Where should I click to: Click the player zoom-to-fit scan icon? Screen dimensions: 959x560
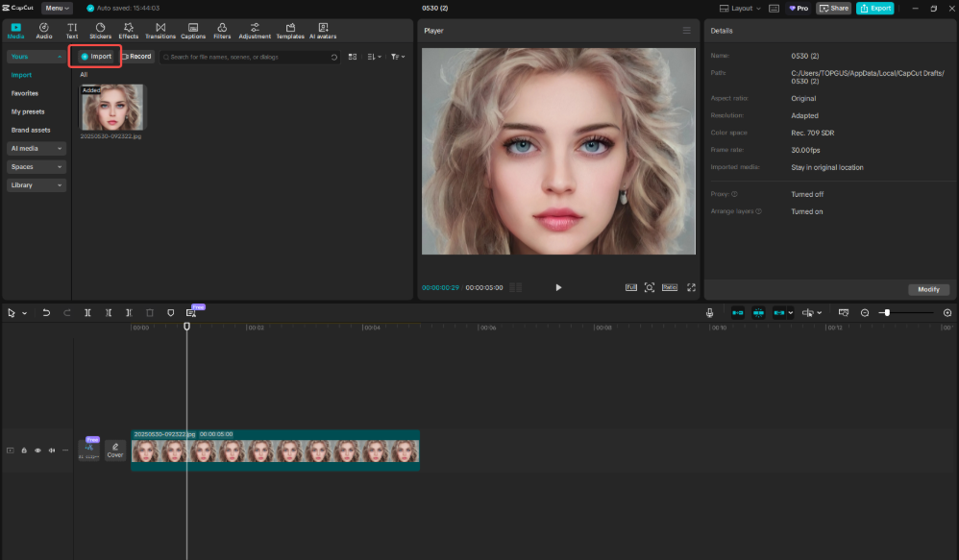(x=650, y=287)
